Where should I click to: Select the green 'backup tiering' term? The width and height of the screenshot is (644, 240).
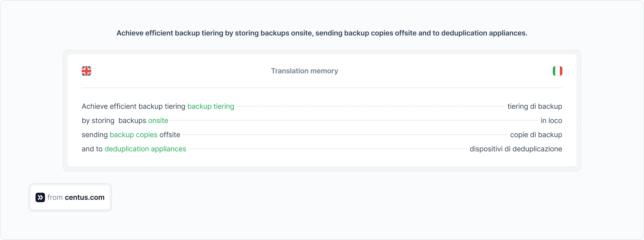[x=211, y=106]
